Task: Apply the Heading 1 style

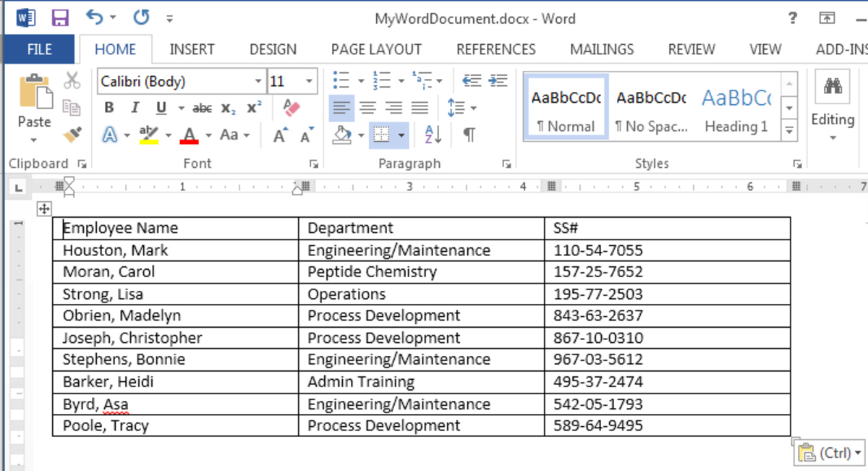Action: pyautogui.click(x=736, y=107)
